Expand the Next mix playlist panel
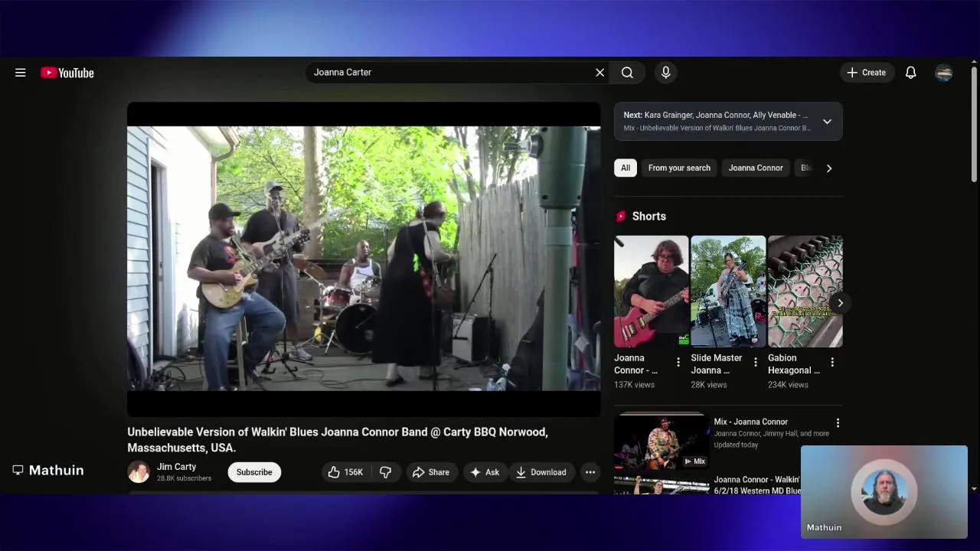 (827, 122)
